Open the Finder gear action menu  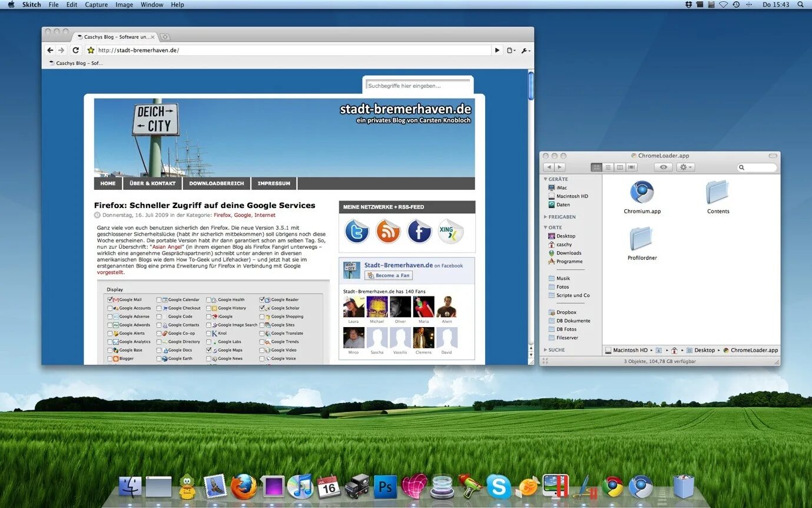point(686,167)
